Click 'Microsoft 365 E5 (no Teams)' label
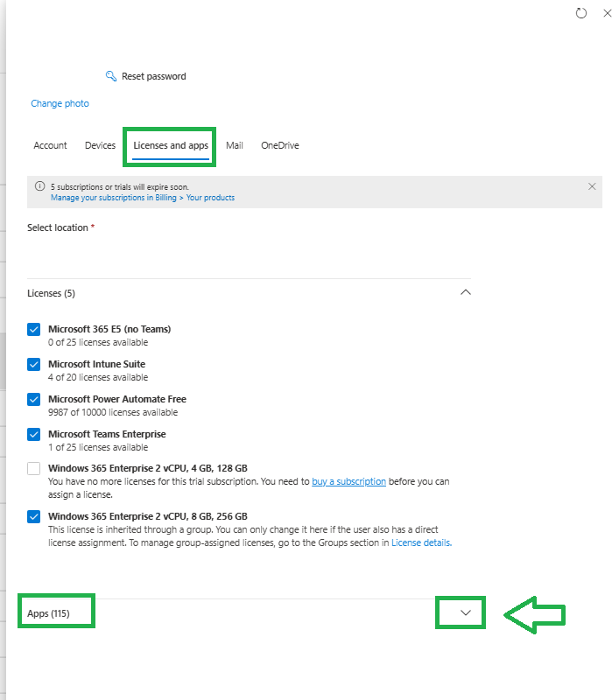 pyautogui.click(x=109, y=329)
